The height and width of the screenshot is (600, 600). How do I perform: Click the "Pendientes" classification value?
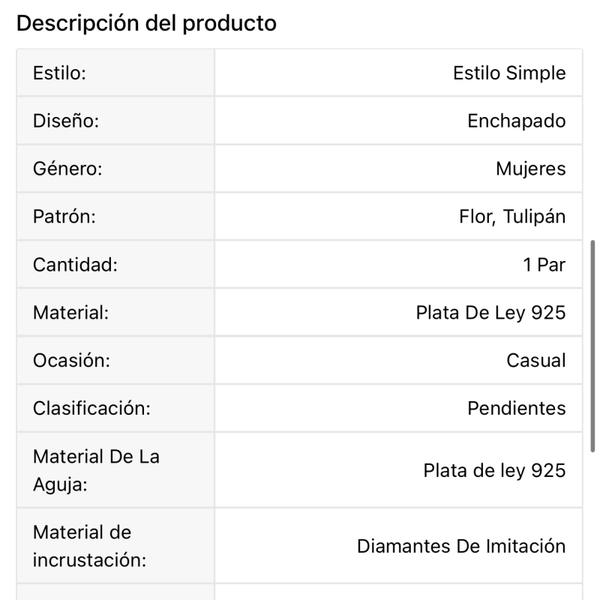(x=516, y=409)
